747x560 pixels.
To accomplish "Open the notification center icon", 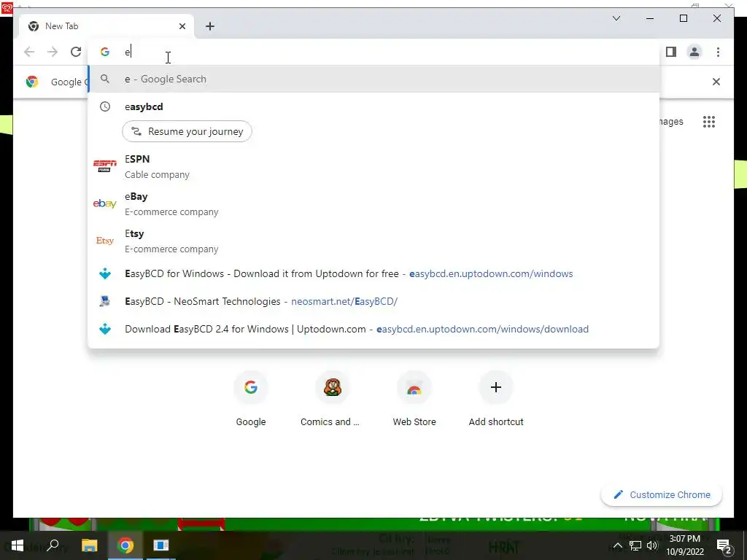I will (724, 545).
